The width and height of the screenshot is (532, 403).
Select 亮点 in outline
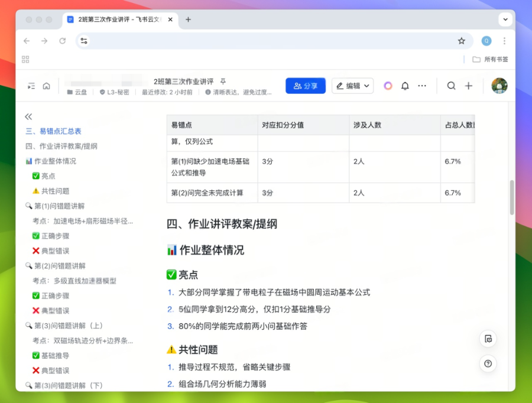pyautogui.click(x=44, y=176)
